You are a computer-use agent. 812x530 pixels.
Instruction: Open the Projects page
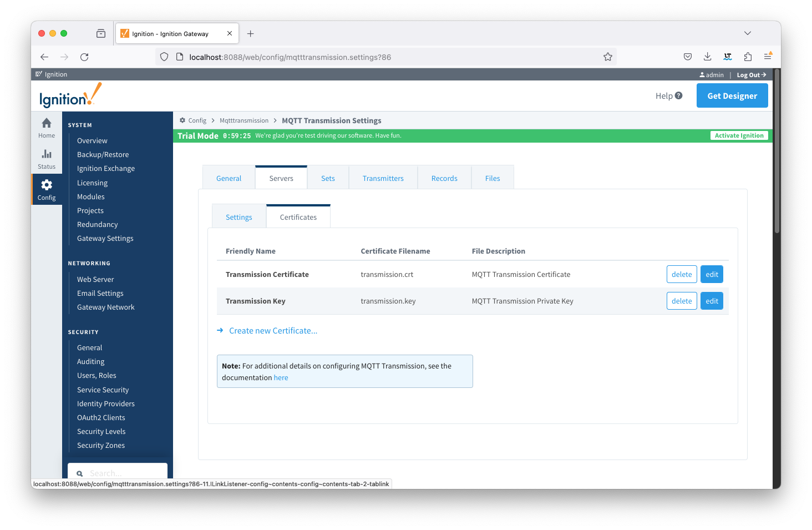click(90, 210)
